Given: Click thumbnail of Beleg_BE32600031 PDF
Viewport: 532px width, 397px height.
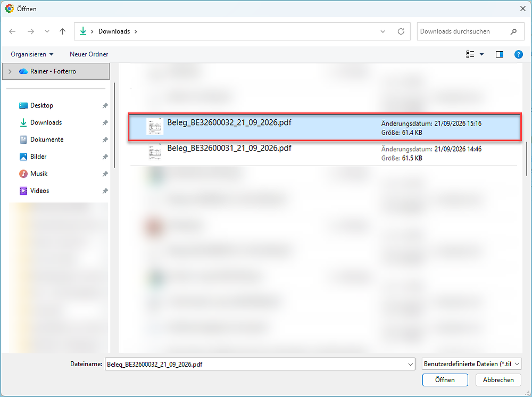Looking at the screenshot, I should [x=155, y=152].
